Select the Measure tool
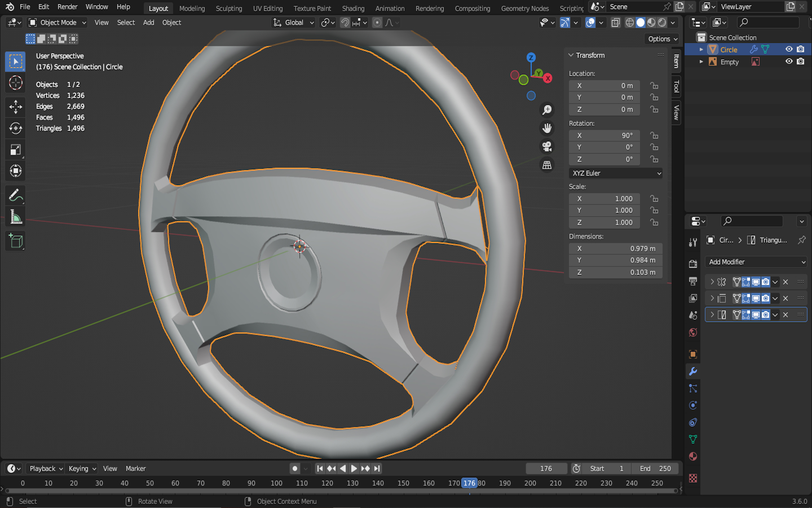 (x=15, y=217)
